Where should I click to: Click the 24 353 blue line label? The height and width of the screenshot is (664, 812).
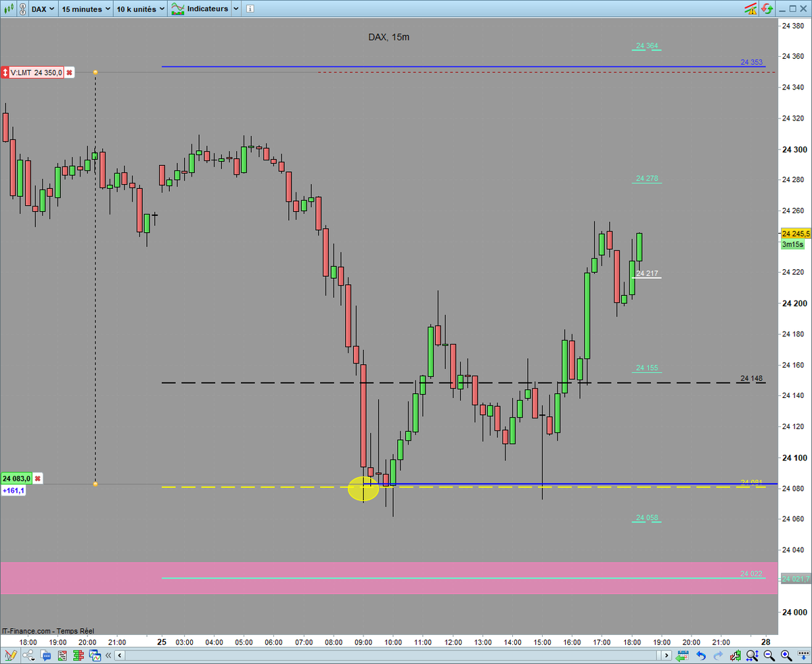[x=751, y=62]
